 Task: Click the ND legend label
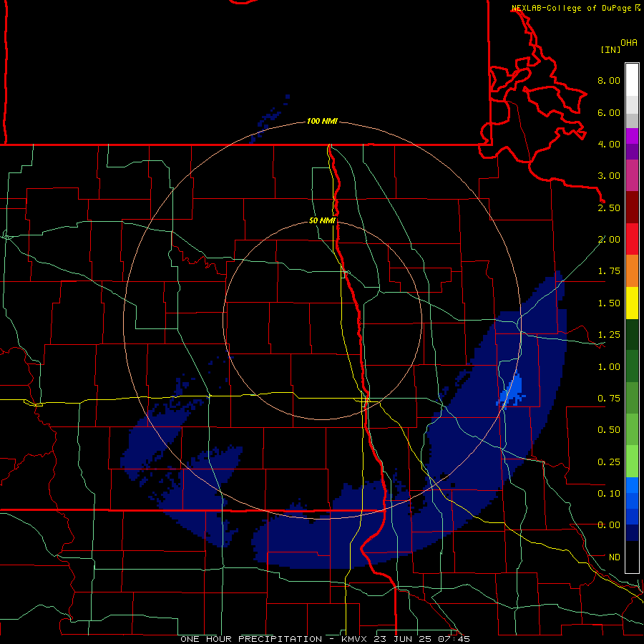(615, 557)
